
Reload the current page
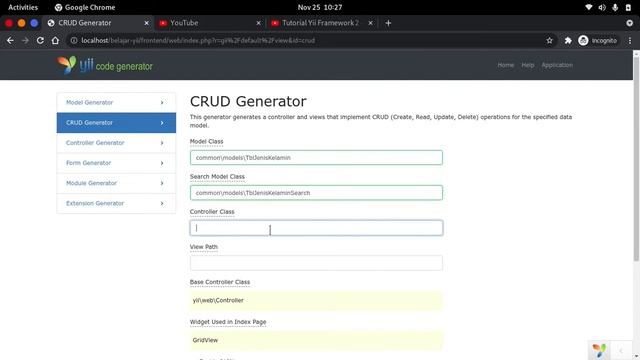click(40, 40)
